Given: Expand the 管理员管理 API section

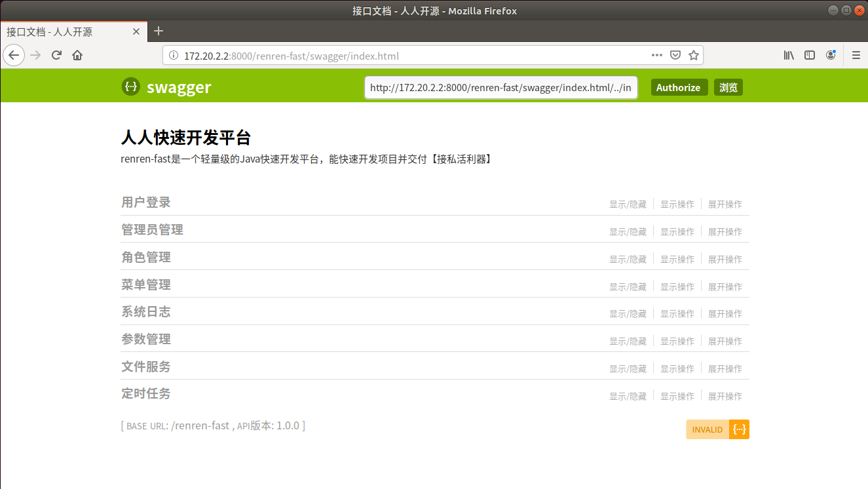Looking at the screenshot, I should [152, 229].
